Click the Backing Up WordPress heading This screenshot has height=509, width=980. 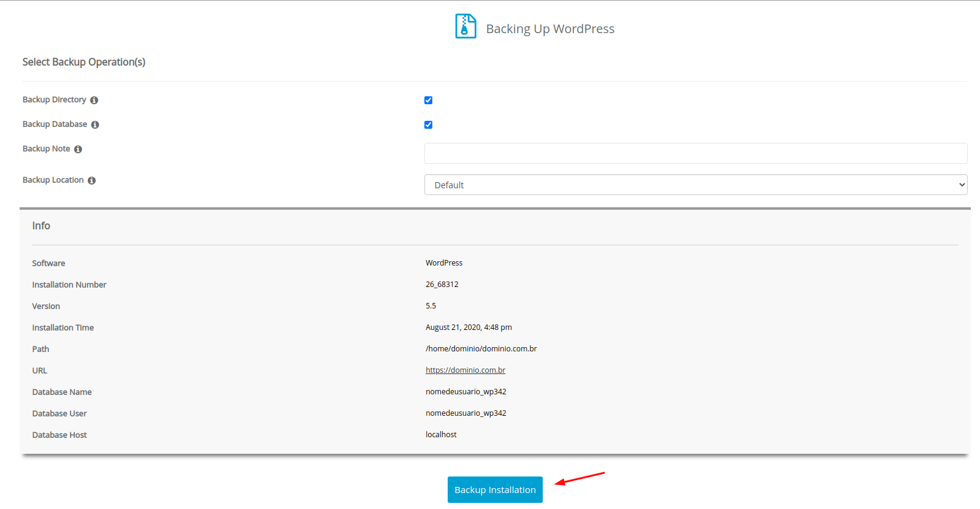point(550,29)
